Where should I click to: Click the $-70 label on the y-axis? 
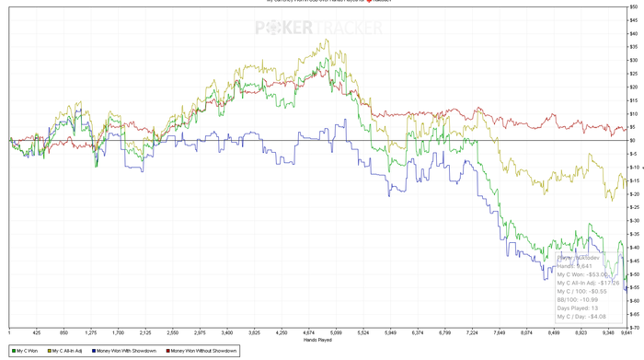point(635,328)
